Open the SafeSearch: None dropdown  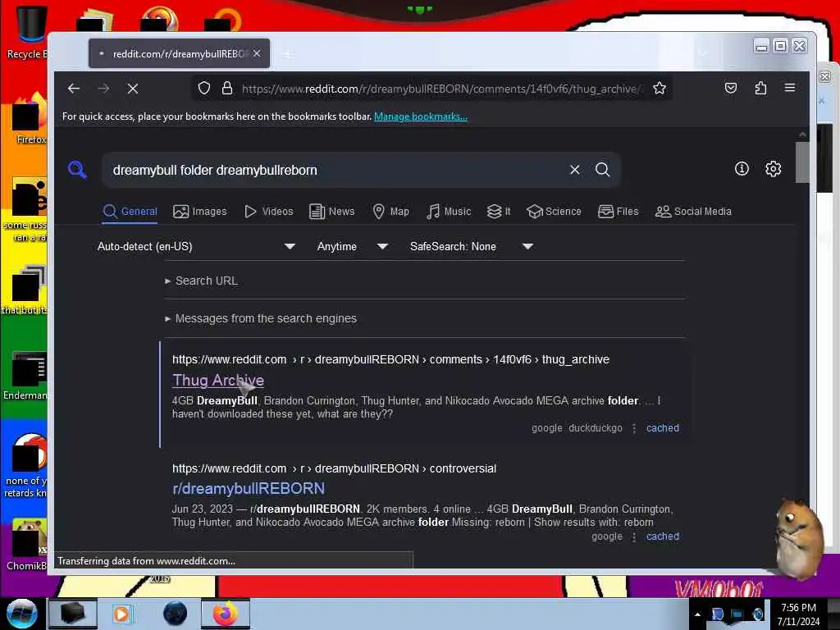tap(472, 246)
